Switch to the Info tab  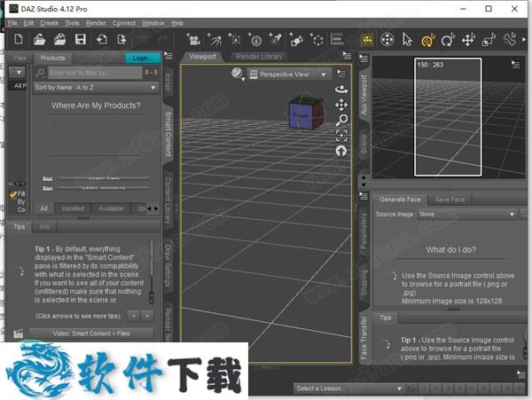click(x=45, y=226)
